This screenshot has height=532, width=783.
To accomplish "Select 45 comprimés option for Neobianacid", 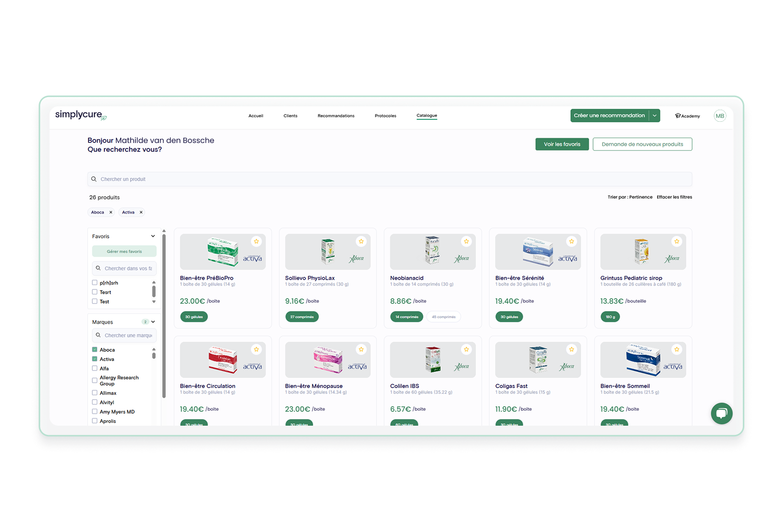I will click(444, 317).
